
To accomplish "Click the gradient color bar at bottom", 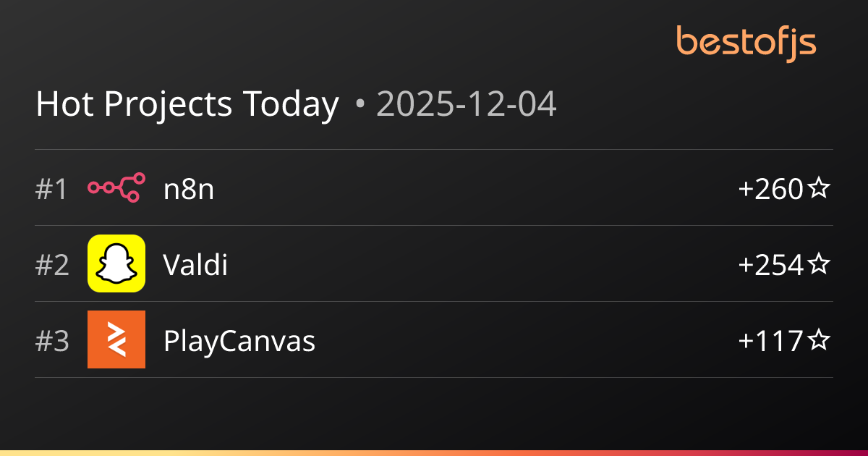I will (x=434, y=452).
